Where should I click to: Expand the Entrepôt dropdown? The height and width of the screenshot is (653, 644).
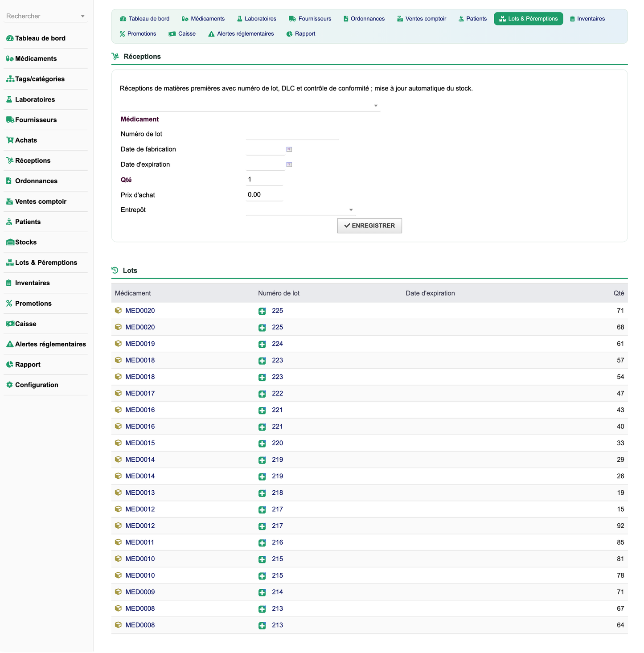[300, 210]
